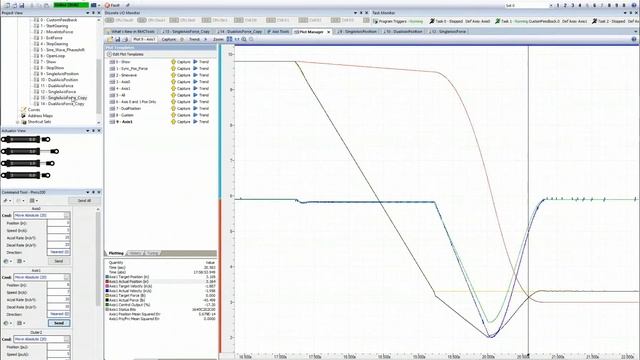The height and width of the screenshot is (360, 640).
Task: Open tab list dropdown at right of tabs
Action: 636,31
